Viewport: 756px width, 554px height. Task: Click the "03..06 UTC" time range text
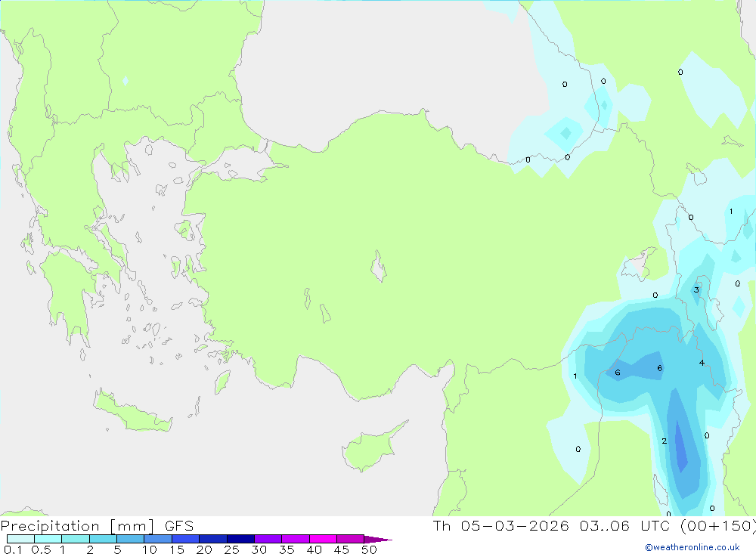[625, 525]
